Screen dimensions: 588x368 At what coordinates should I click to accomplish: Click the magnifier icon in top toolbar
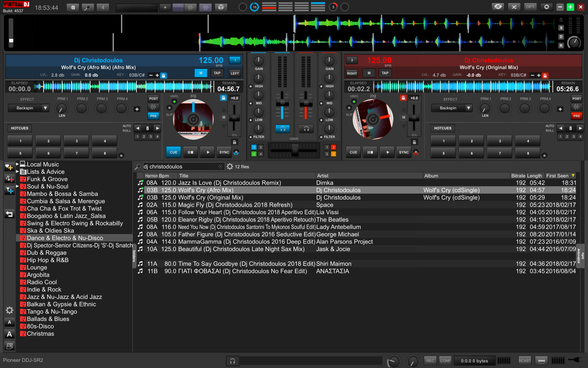87,7
